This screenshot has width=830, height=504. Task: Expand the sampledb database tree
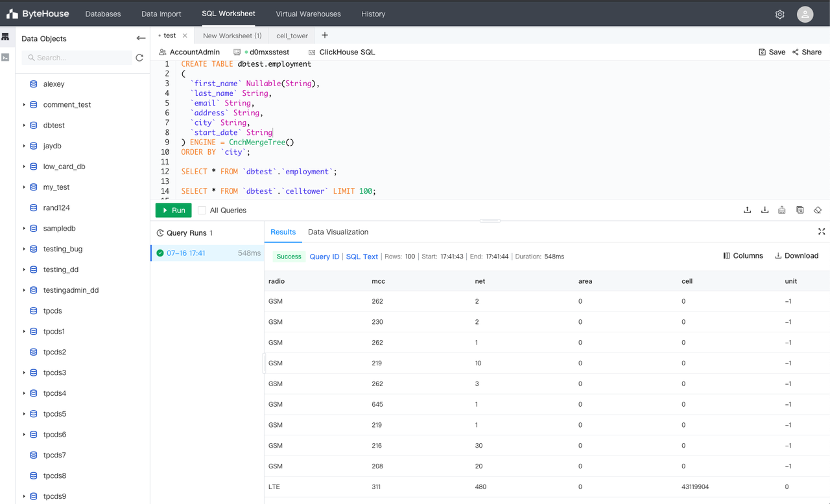[x=25, y=228]
